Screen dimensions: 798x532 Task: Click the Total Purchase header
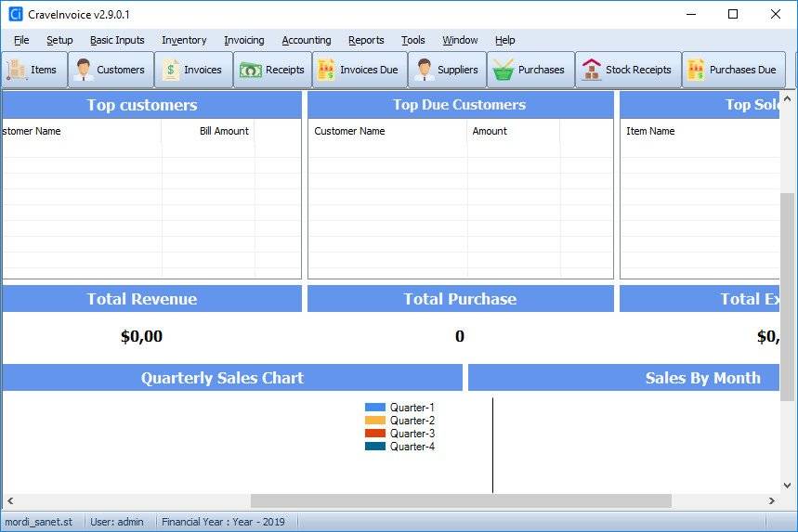click(460, 299)
